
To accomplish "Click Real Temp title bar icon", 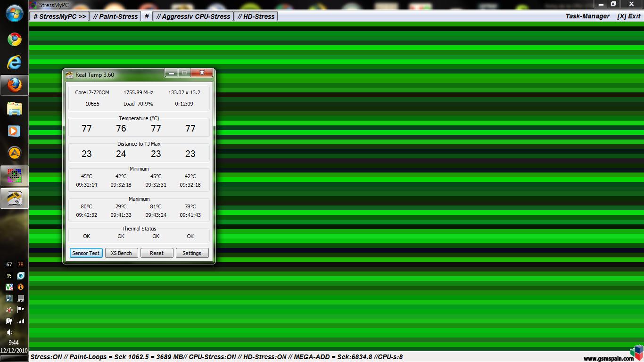I will [69, 74].
